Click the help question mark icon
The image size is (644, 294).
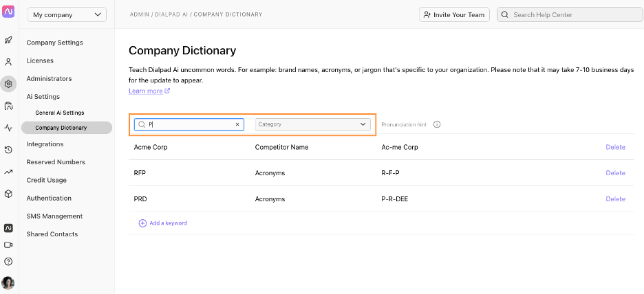tap(8, 261)
